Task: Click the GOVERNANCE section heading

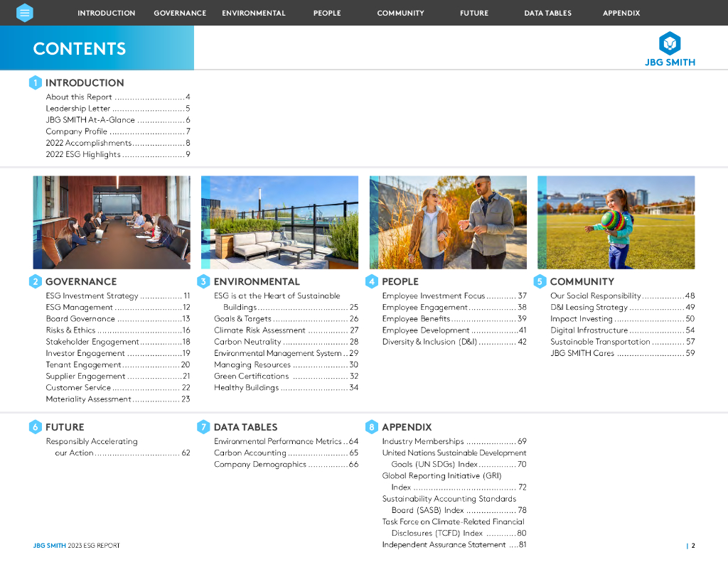Action: 81,281
